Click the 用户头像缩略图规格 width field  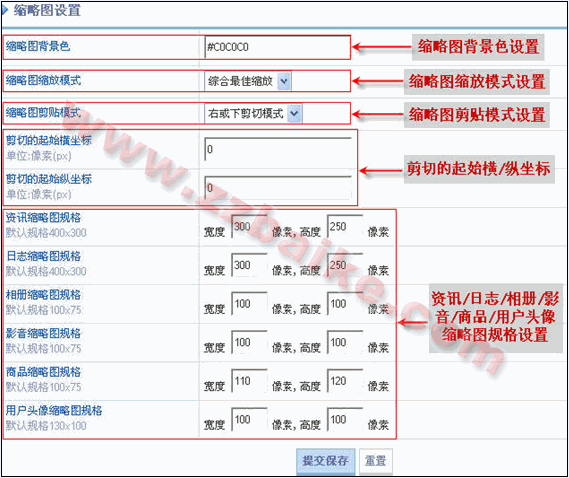[250, 420]
